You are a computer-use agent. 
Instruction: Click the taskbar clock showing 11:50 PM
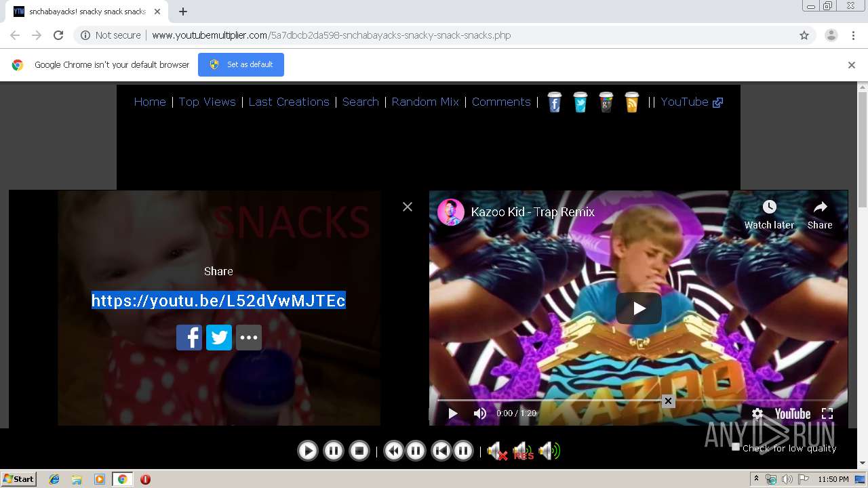coord(833,479)
